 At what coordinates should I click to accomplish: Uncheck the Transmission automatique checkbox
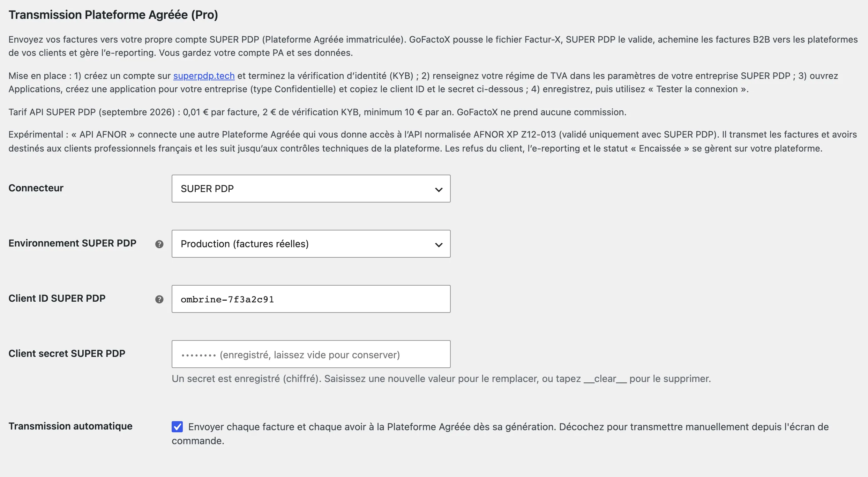click(177, 426)
